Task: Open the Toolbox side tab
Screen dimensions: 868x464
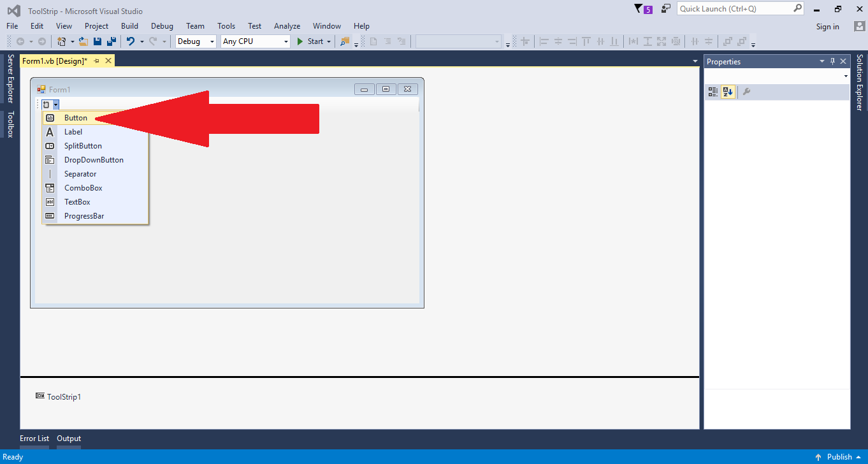Action: click(10, 124)
